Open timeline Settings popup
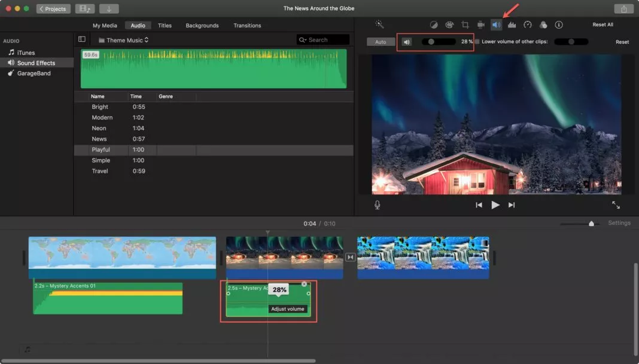 (619, 223)
